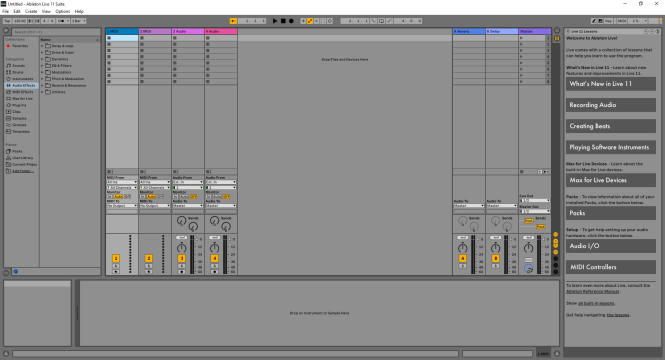The height and width of the screenshot is (360, 665).
Task: Click the Ableton Reference Manual link
Action: point(592,291)
